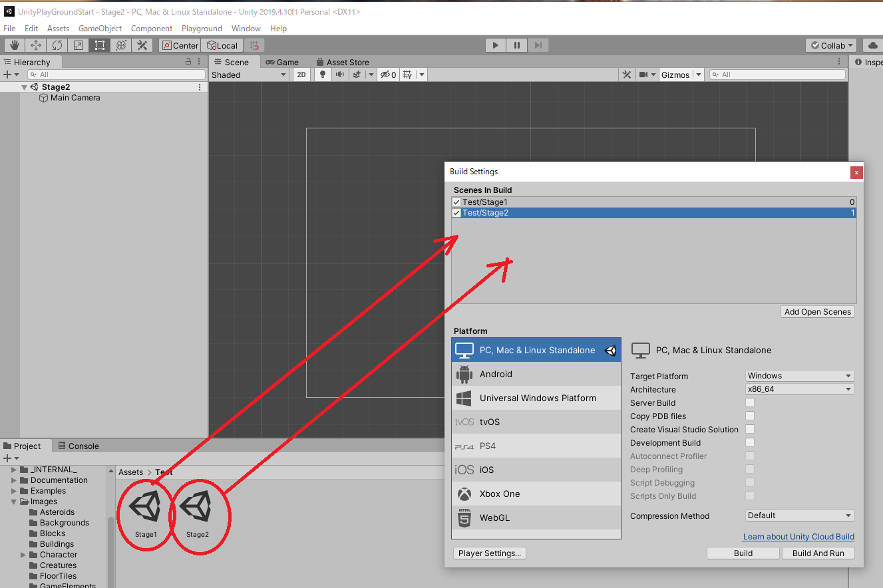This screenshot has height=588, width=883.
Task: Open the File menu
Action: tap(9, 29)
